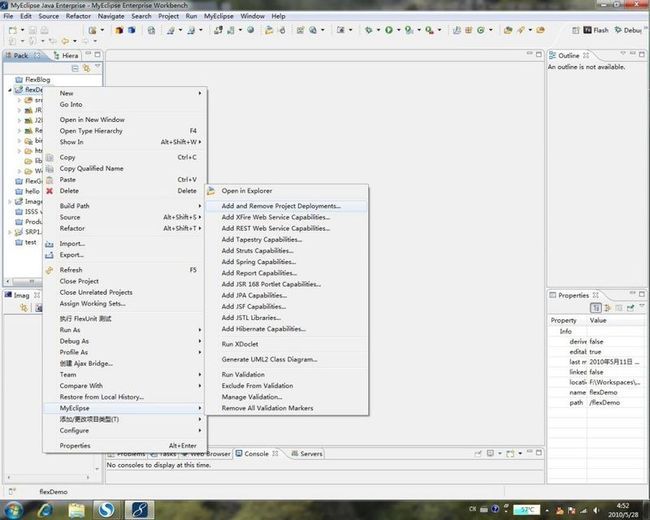Open Properties entry in context menu
The height and width of the screenshot is (520, 650).
tap(124, 446)
